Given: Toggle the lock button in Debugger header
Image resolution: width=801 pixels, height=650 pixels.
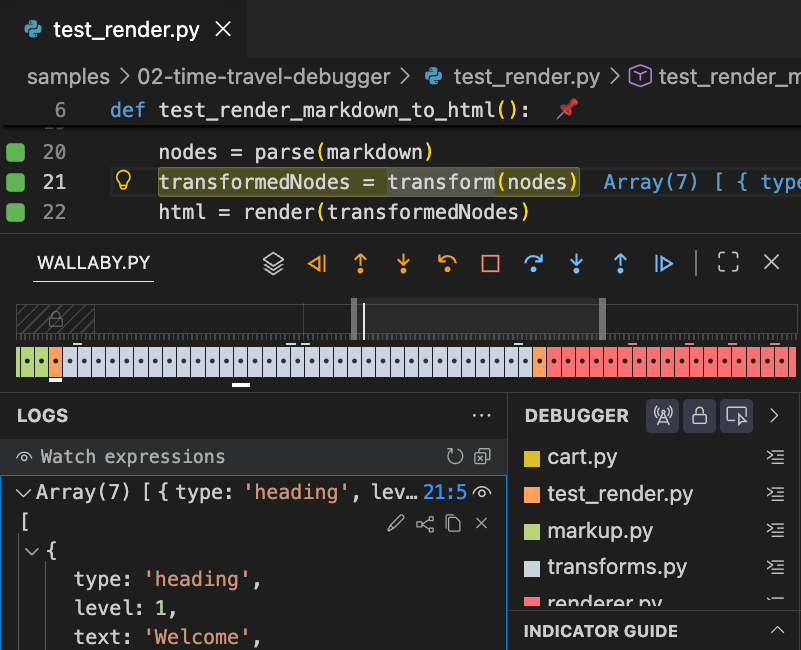Looking at the screenshot, I should pos(699,416).
